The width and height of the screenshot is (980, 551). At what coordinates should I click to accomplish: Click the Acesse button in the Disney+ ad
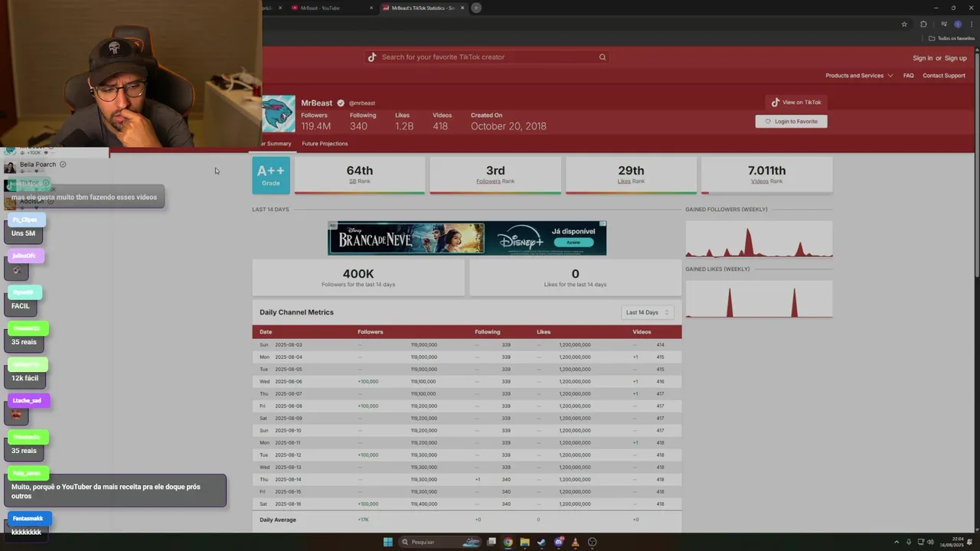tap(573, 242)
